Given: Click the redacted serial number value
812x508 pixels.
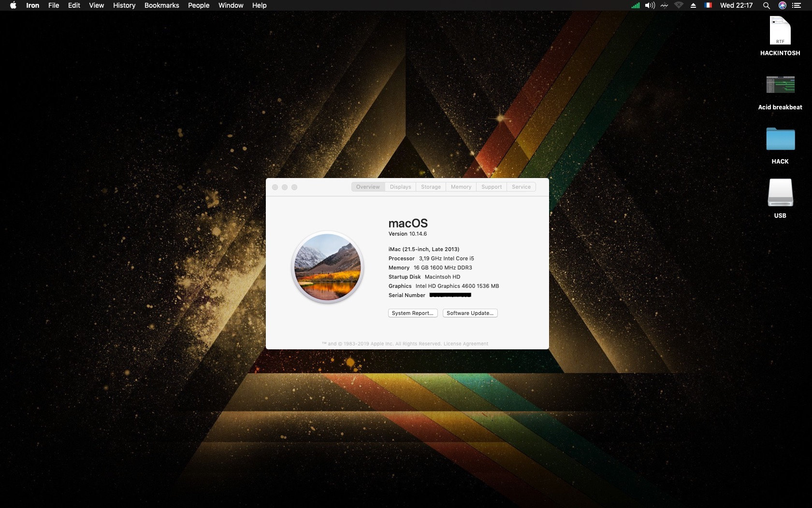Looking at the screenshot, I should coord(450,295).
